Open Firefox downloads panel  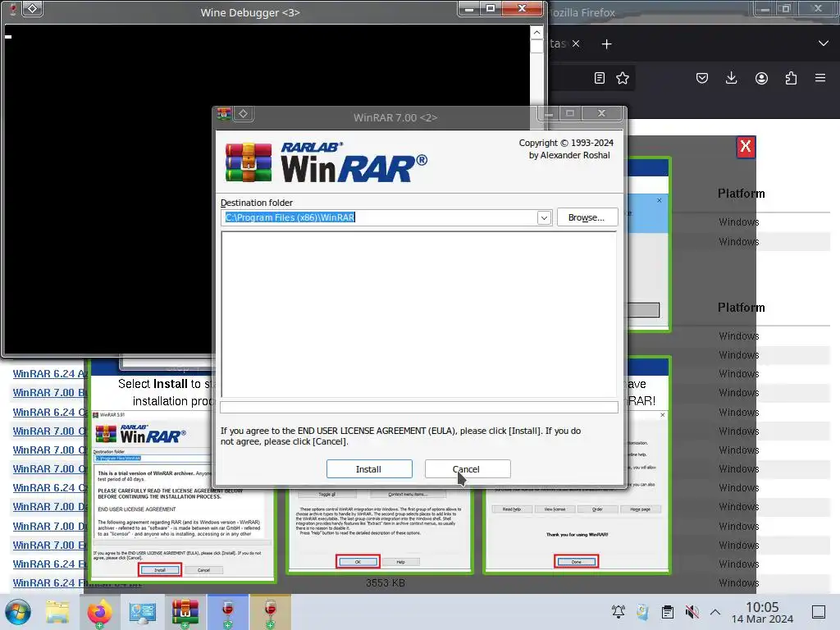pos(731,78)
